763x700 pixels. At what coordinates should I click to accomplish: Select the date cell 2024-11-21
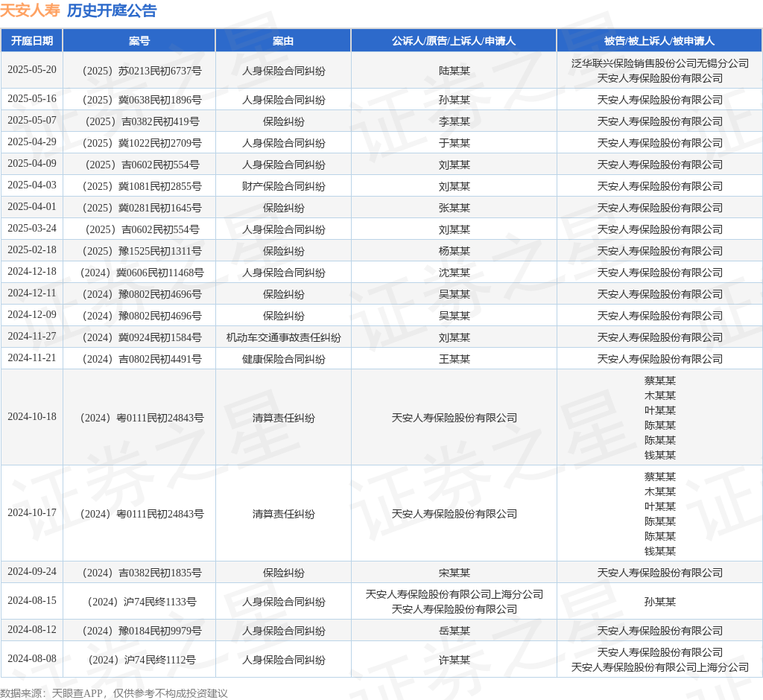(32, 357)
